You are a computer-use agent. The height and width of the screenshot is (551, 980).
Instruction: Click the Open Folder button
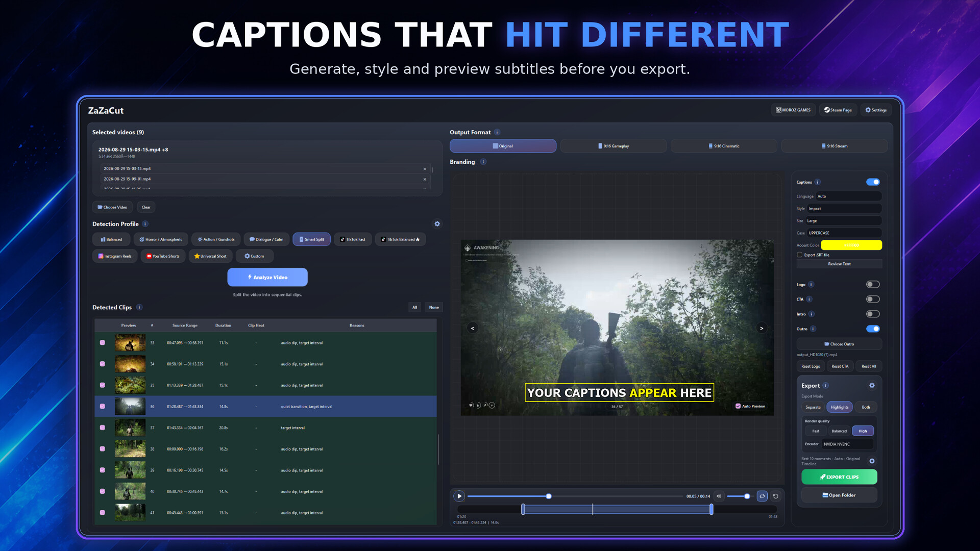(839, 495)
